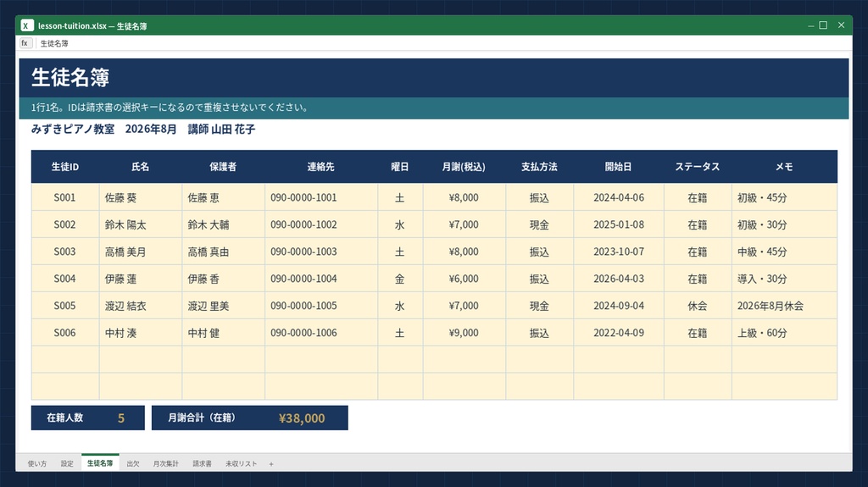868x487 pixels.
Task: Click the 保護者 column header
Action: pyautogui.click(x=223, y=167)
